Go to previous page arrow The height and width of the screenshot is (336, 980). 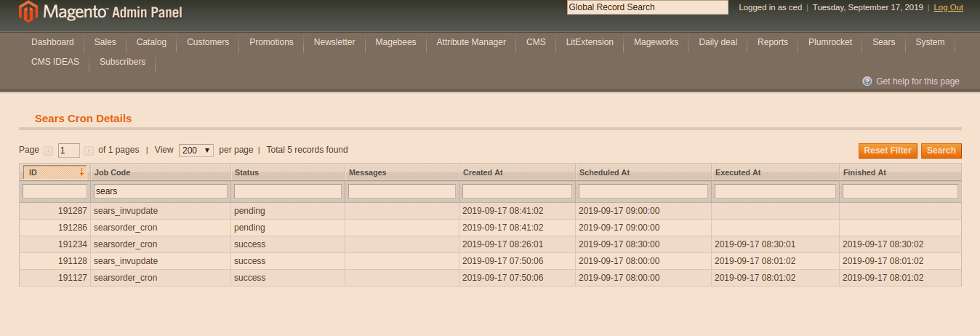(49, 151)
